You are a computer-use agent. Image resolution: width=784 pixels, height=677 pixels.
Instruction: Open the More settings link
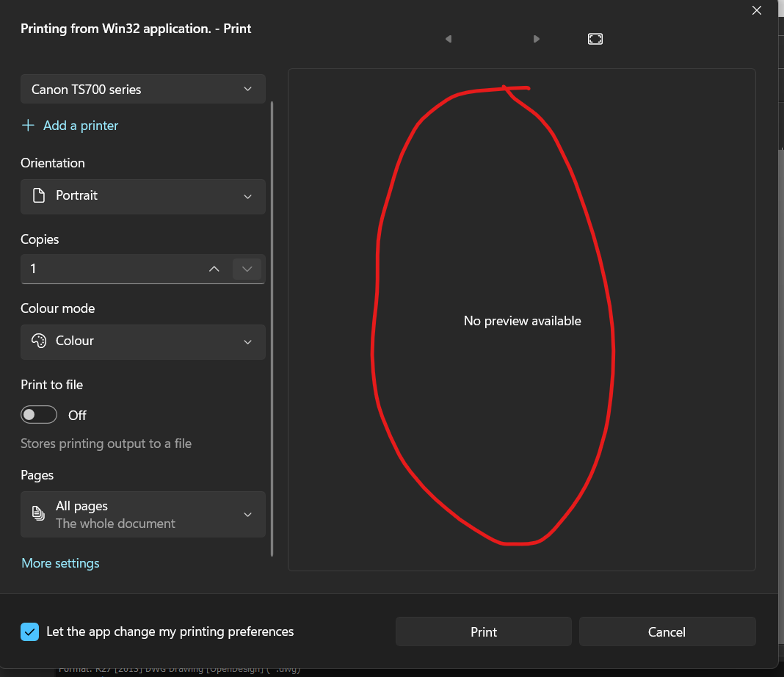point(60,563)
